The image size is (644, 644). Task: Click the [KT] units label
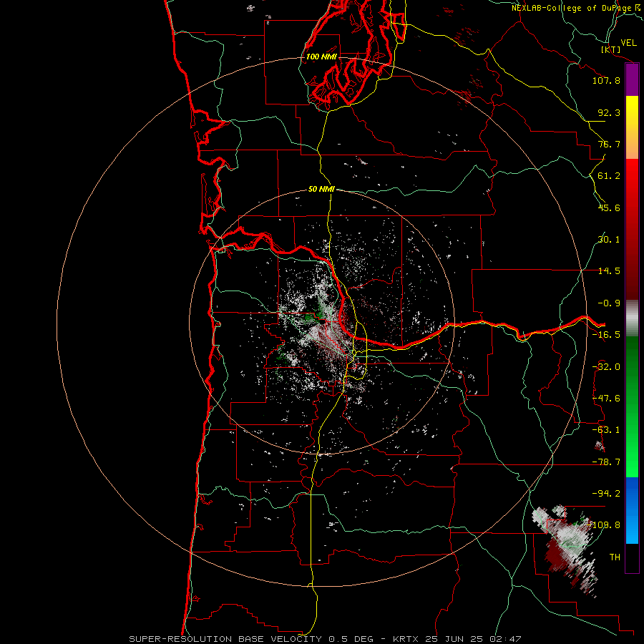[611, 49]
